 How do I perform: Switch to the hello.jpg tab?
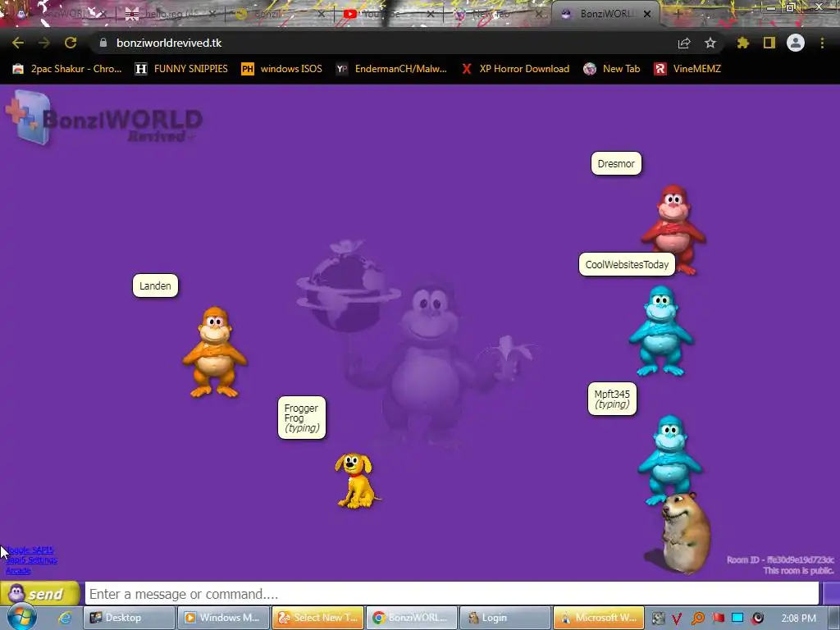click(x=163, y=14)
